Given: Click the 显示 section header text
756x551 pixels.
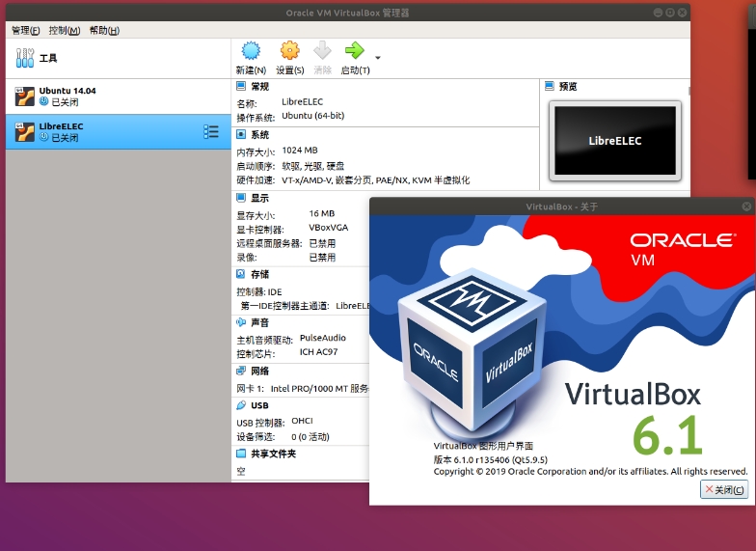Looking at the screenshot, I should point(260,198).
